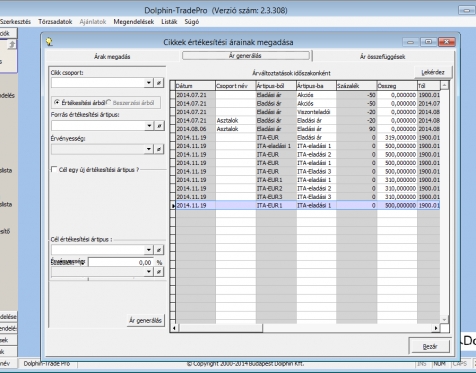476x373 pixels.
Task: Select the Beszerzési árból radio button
Action: 109,103
